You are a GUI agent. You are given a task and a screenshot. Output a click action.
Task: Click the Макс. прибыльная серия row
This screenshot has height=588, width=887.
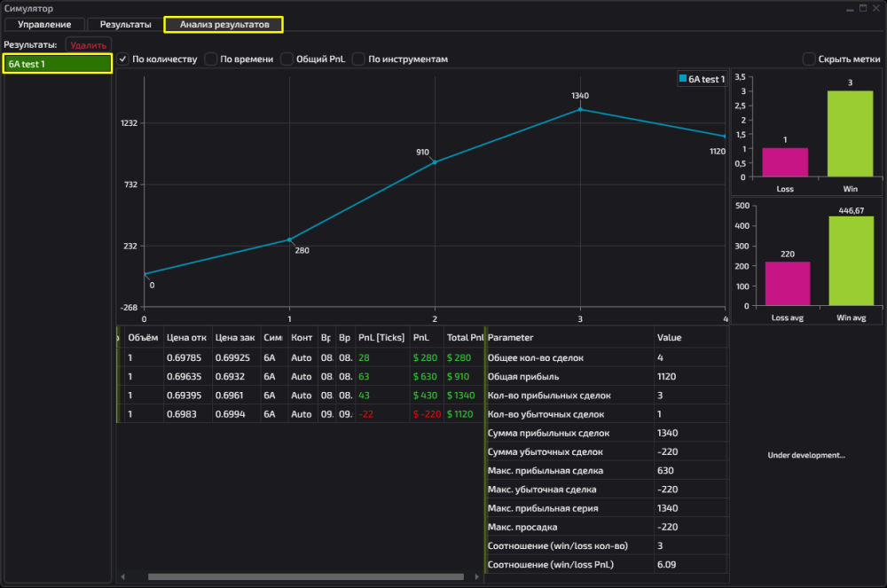607,507
